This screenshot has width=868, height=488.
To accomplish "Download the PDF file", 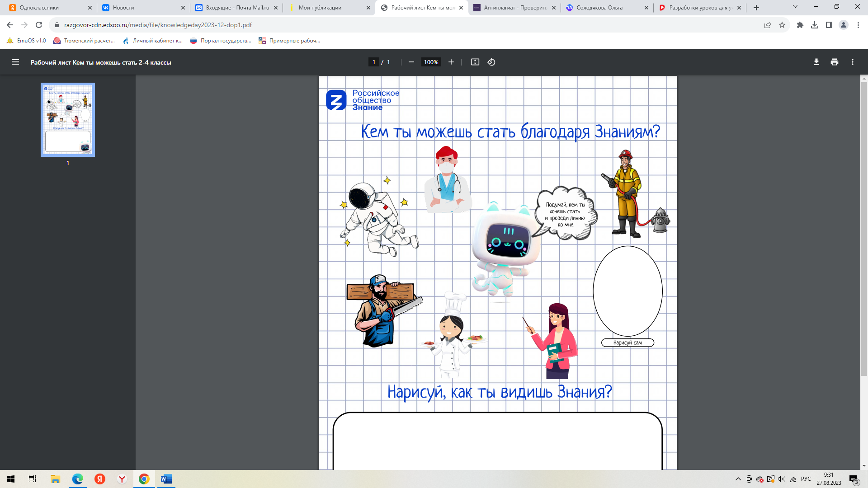I will 816,62.
